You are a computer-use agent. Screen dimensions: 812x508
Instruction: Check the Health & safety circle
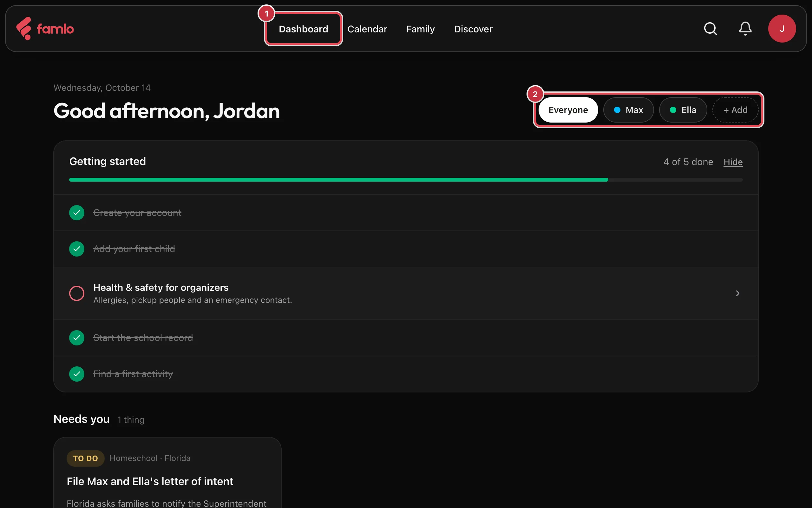77,293
